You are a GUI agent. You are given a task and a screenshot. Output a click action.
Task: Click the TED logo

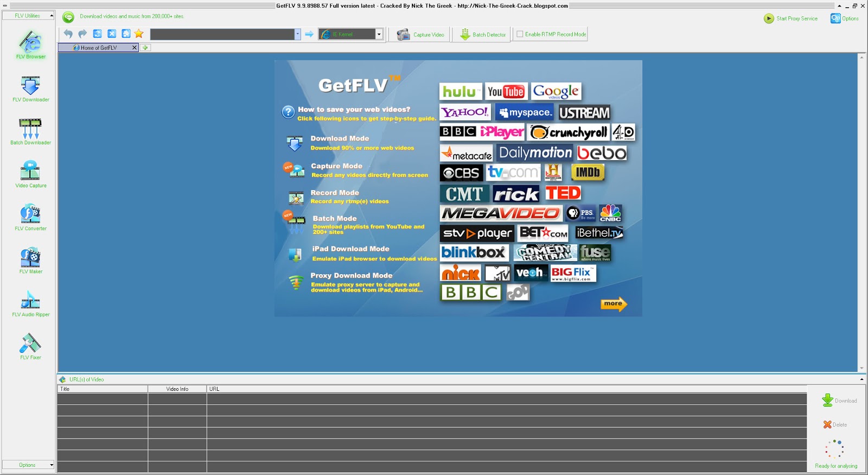tap(563, 193)
